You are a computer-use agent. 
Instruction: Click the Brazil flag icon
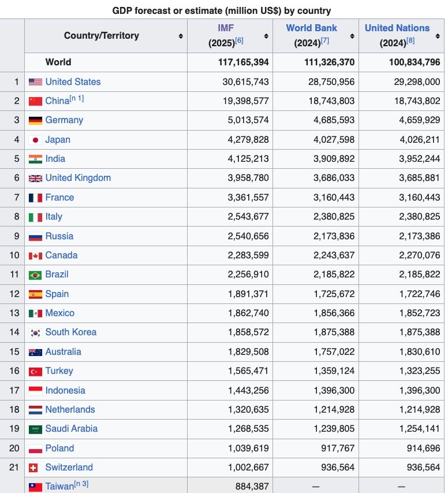(35, 275)
